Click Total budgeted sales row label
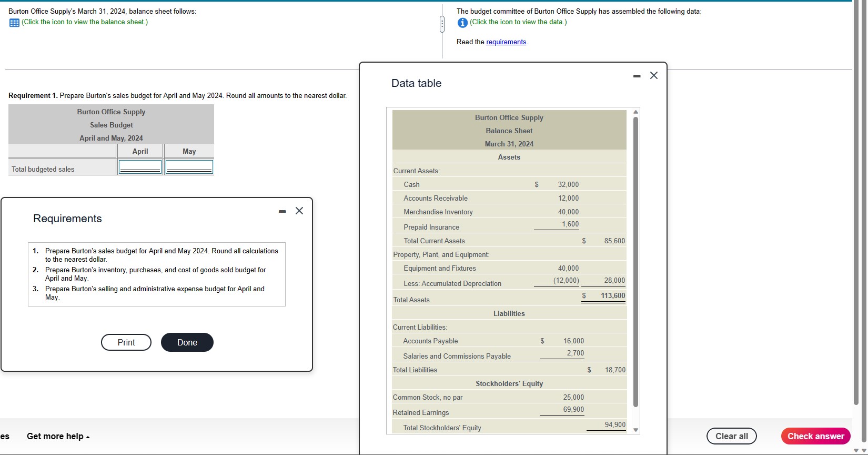 click(x=43, y=169)
